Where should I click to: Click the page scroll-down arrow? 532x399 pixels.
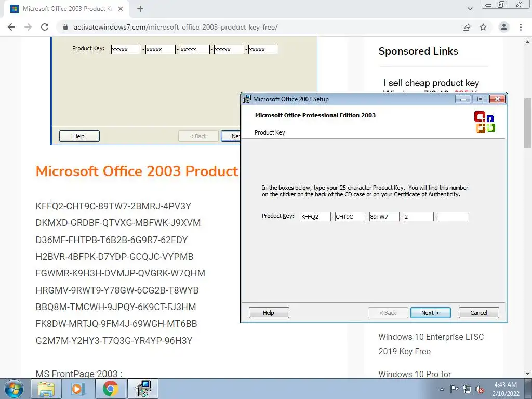(x=528, y=374)
